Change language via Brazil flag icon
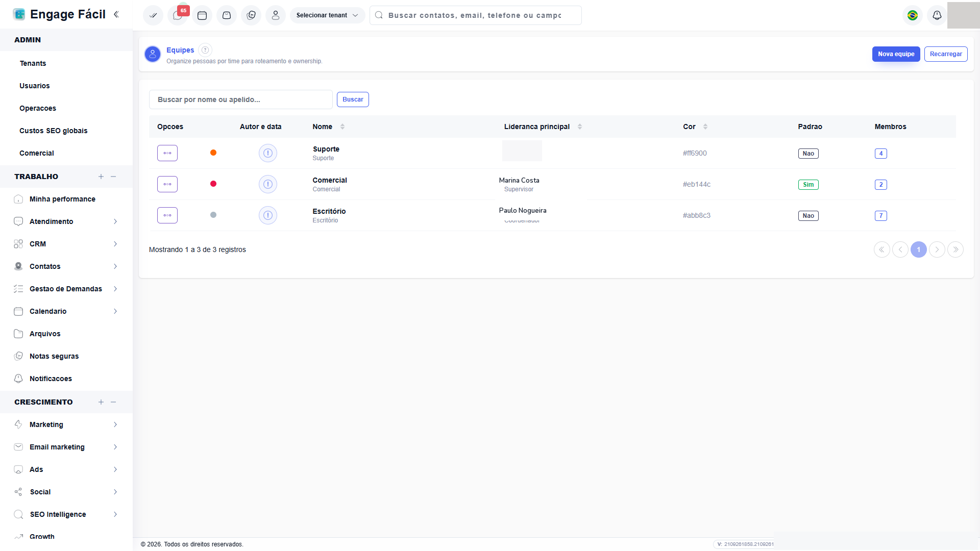This screenshot has height=551, width=980. click(x=913, y=15)
